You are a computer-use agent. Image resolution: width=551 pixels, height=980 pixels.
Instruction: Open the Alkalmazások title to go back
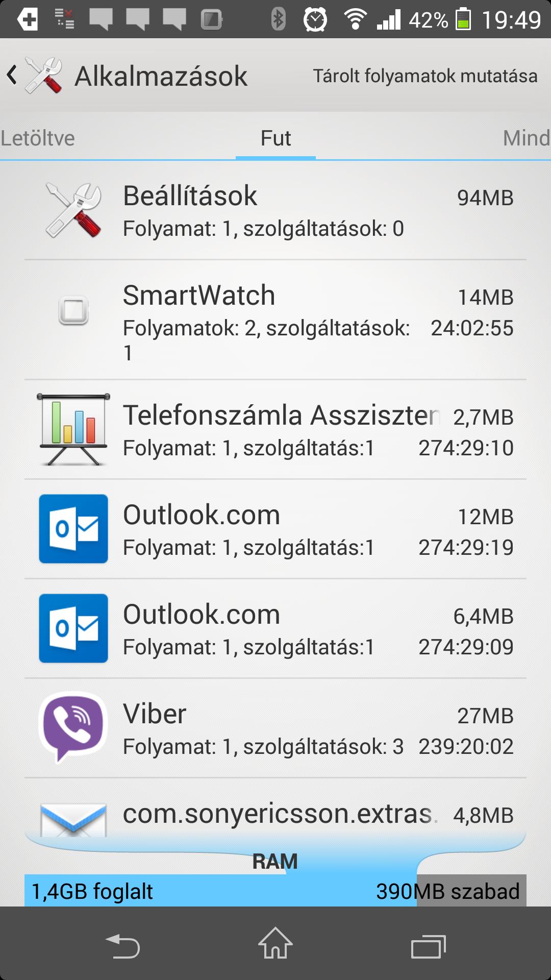pyautogui.click(x=161, y=76)
